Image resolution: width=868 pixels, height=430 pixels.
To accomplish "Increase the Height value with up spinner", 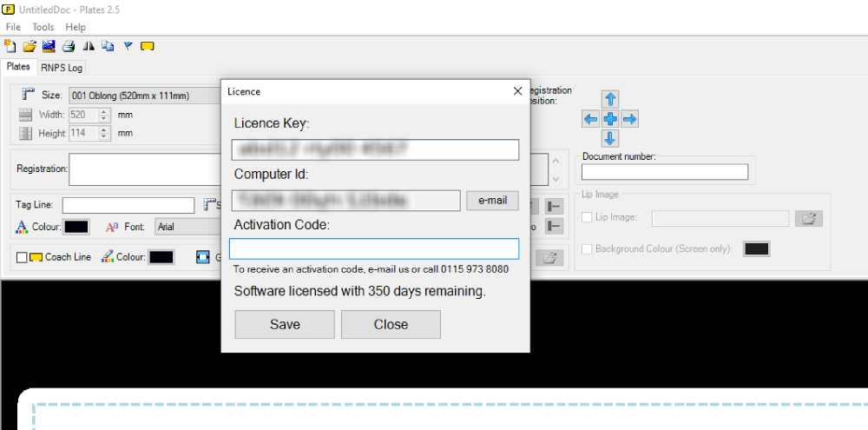I will click(104, 129).
